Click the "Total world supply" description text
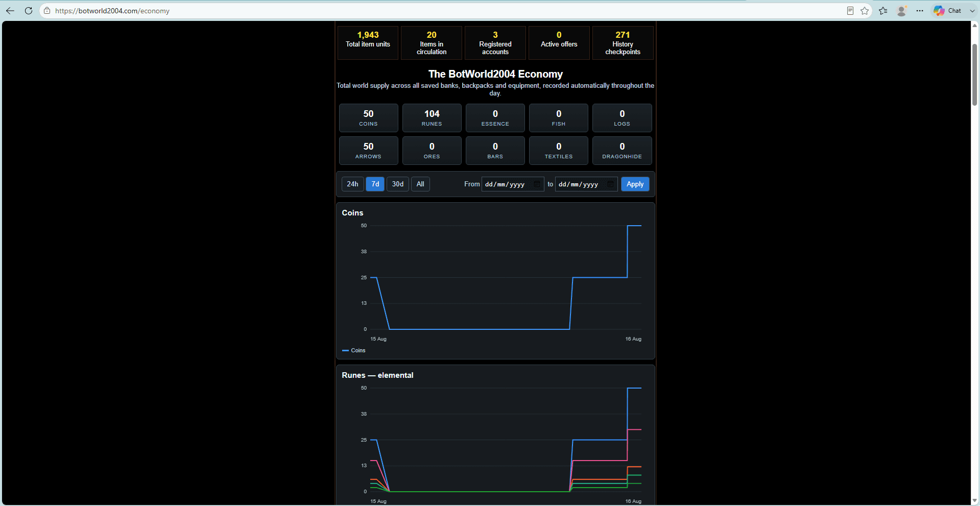980x506 pixels. [x=495, y=89]
